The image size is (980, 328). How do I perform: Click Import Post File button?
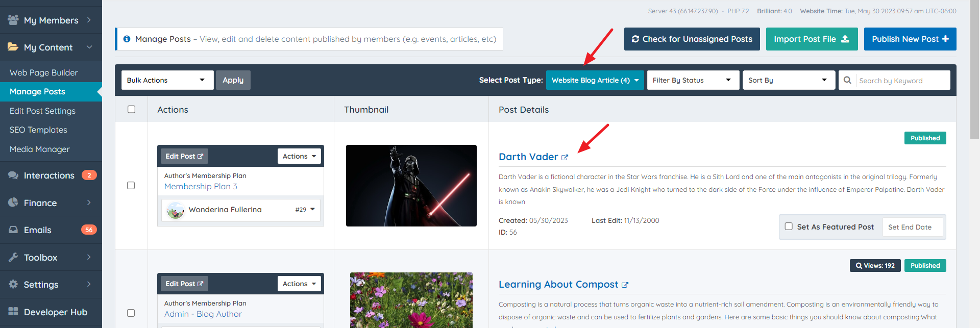pos(812,39)
